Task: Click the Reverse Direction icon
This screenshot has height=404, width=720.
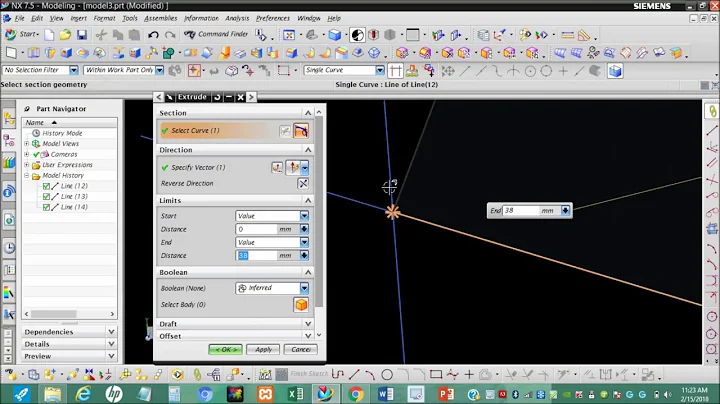Action: click(x=303, y=184)
